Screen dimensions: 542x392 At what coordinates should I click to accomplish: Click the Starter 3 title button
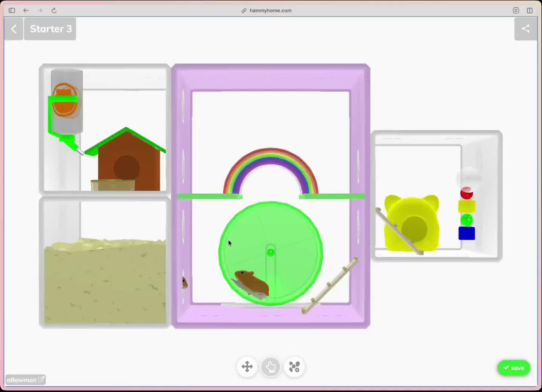pos(50,29)
